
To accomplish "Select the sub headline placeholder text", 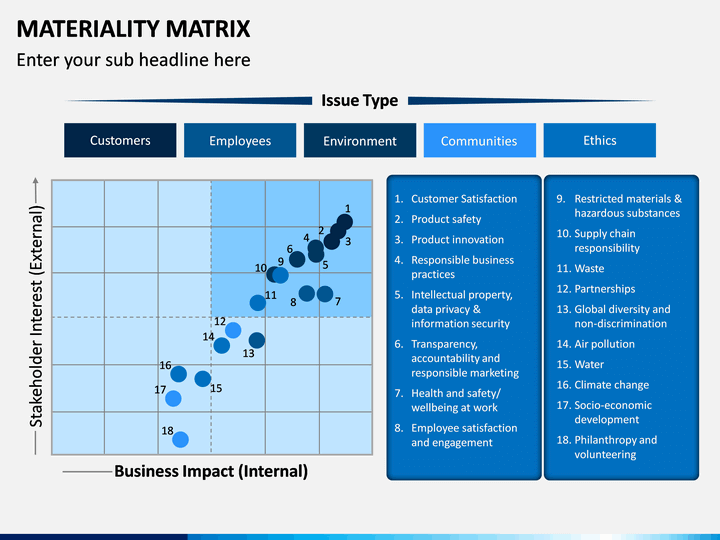I will point(133,60).
